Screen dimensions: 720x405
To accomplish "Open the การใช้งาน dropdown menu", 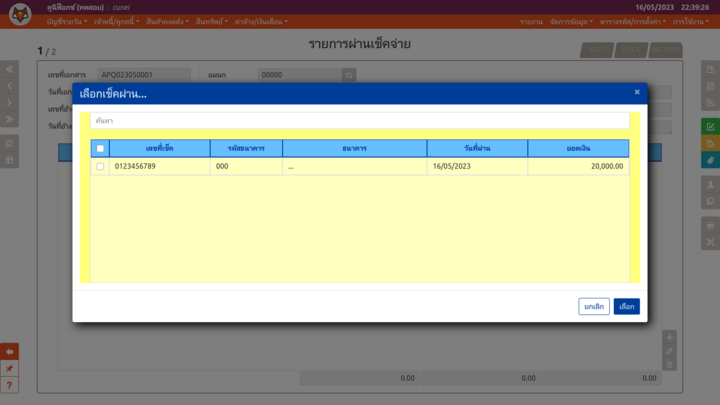I will point(691,21).
